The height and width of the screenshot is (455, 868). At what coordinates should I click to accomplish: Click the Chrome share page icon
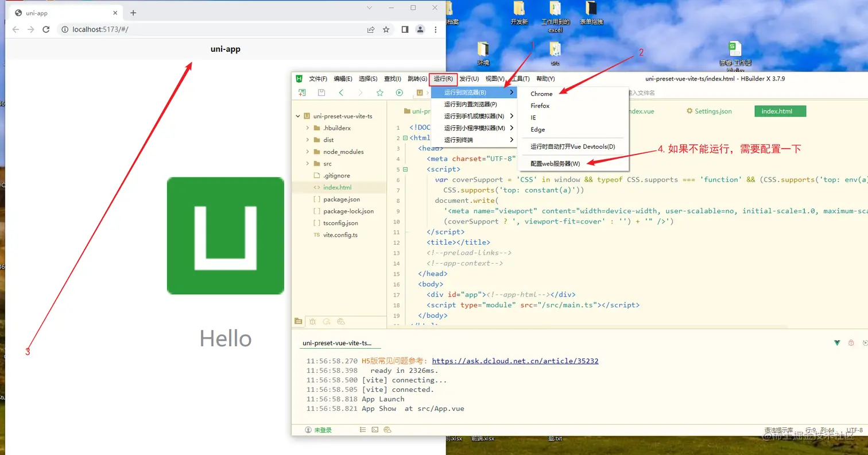tap(371, 29)
